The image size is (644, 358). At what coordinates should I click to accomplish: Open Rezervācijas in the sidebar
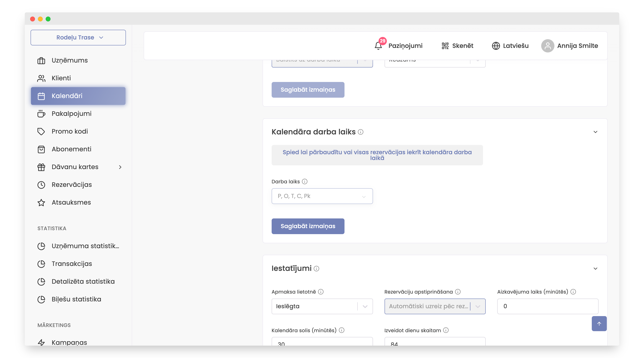coord(71,185)
